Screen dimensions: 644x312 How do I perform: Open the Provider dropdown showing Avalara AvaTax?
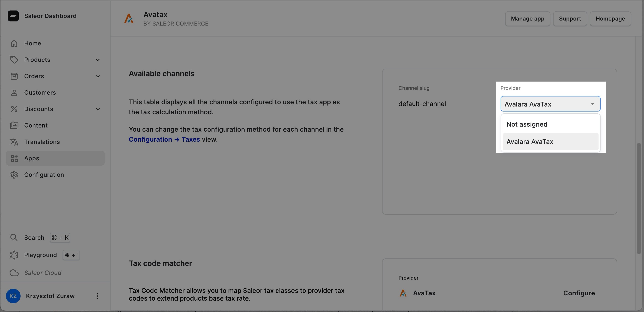pos(550,104)
